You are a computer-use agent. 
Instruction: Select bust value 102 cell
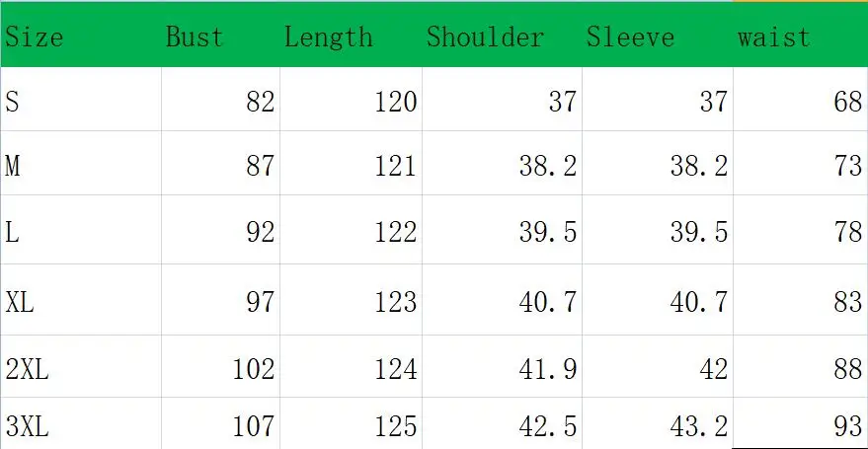[221, 366]
